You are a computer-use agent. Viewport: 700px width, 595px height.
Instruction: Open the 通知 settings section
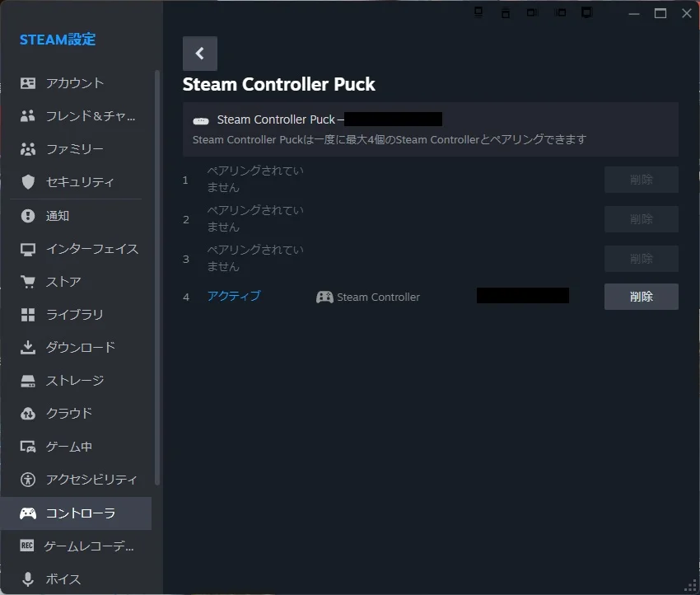click(76, 216)
